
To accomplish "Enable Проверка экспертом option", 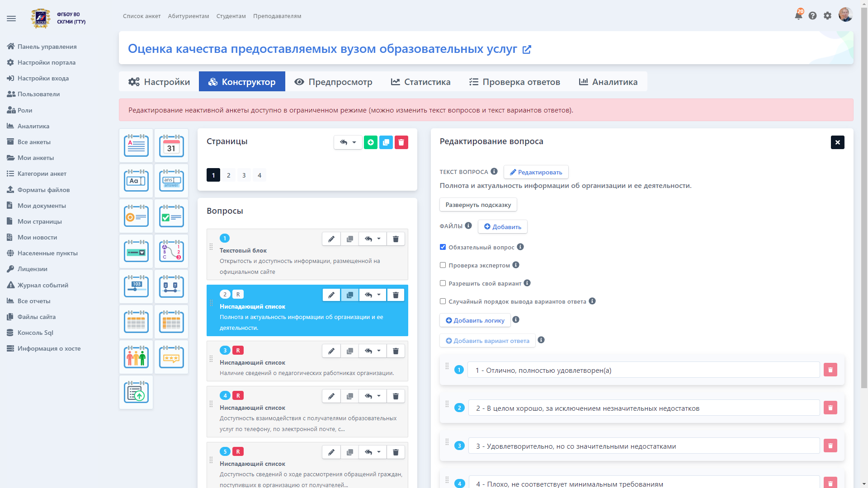I will [x=443, y=265].
